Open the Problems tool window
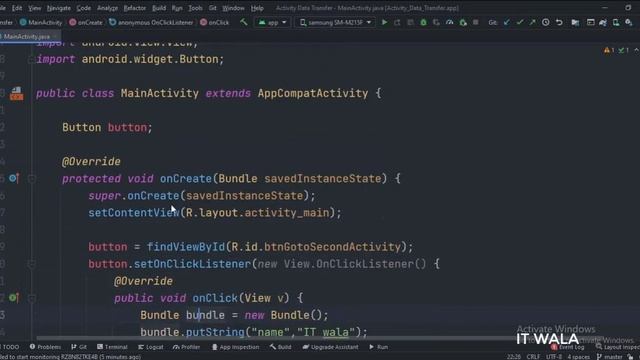This screenshot has height=360, width=640. pos(45,347)
